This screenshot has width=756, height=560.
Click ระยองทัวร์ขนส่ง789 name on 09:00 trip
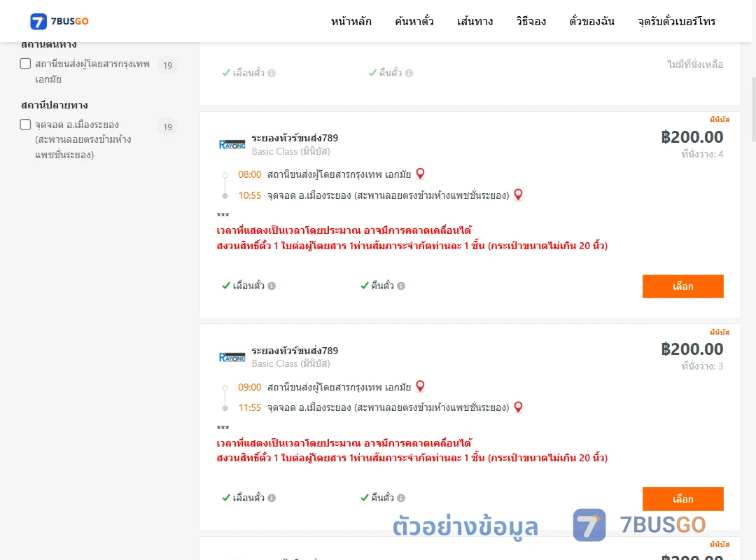[295, 351]
